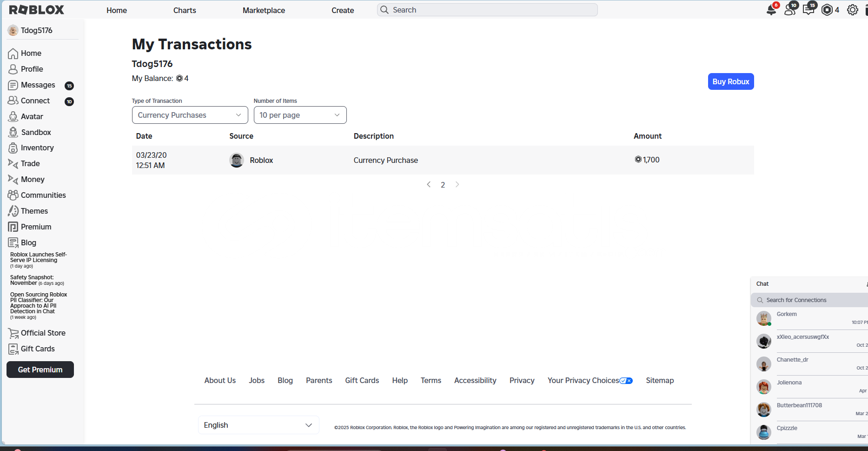
Task: Open the Charts tab
Action: 185,10
